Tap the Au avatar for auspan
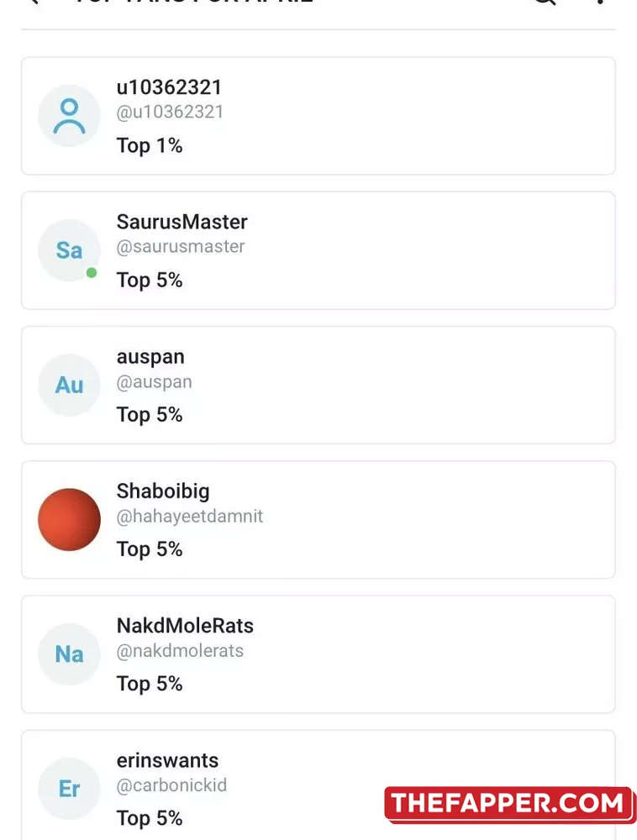This screenshot has width=637, height=840. tap(69, 385)
